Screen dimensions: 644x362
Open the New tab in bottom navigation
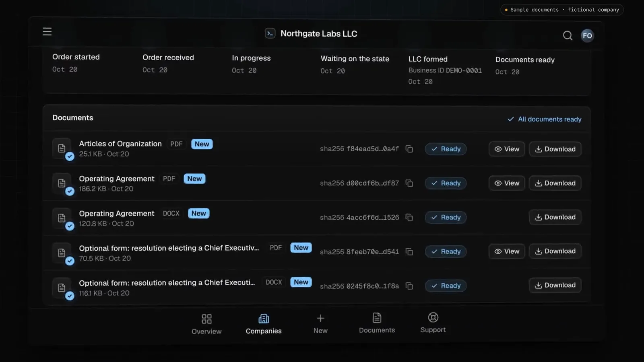[320, 324]
